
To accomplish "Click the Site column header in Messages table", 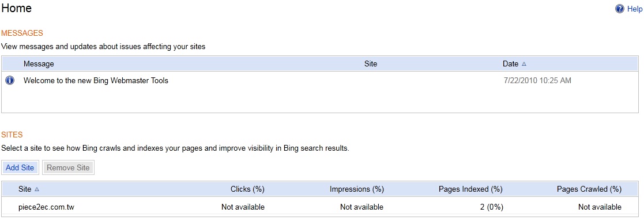I will click(x=371, y=64).
